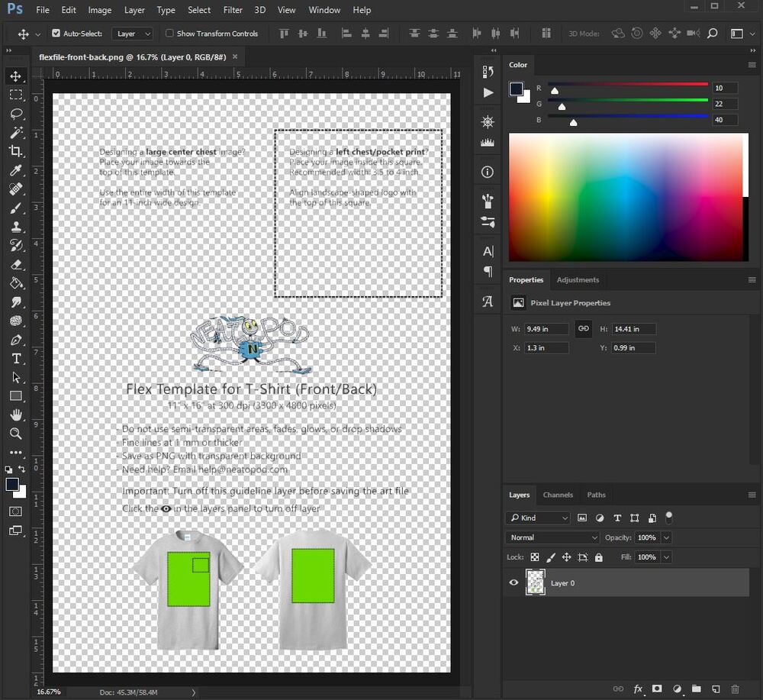
Task: Open the Layers panel flyout menu
Action: [x=752, y=495]
